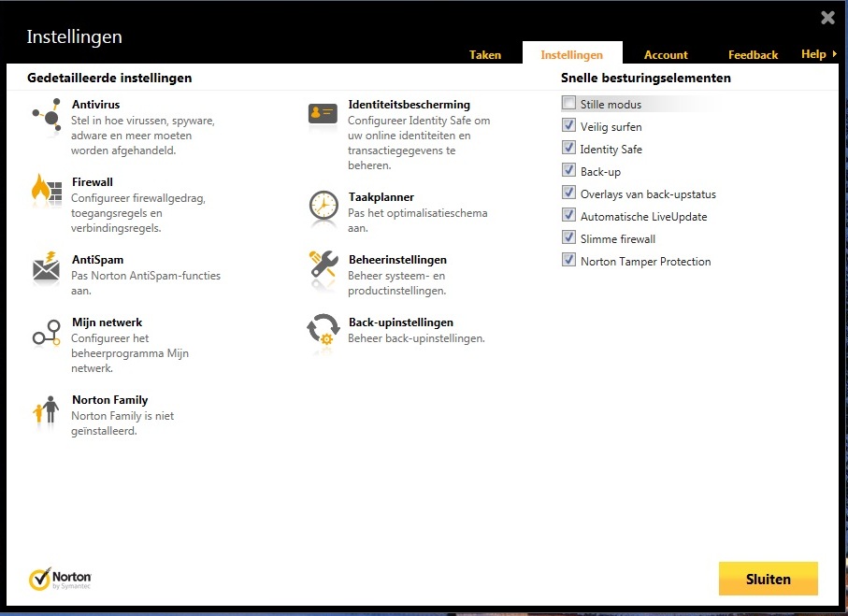Enable the Stille modus checkbox
Image resolution: width=848 pixels, height=616 pixels.
click(568, 103)
